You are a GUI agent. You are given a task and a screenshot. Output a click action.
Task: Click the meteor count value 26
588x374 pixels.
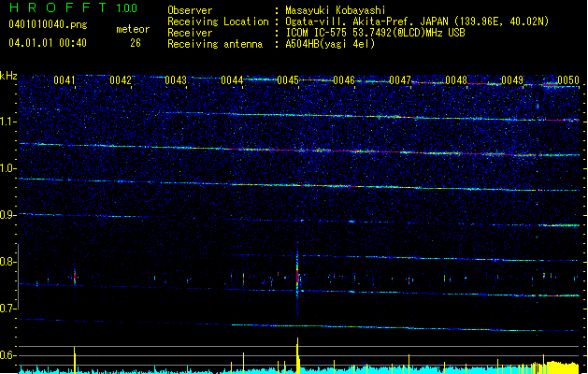[136, 43]
